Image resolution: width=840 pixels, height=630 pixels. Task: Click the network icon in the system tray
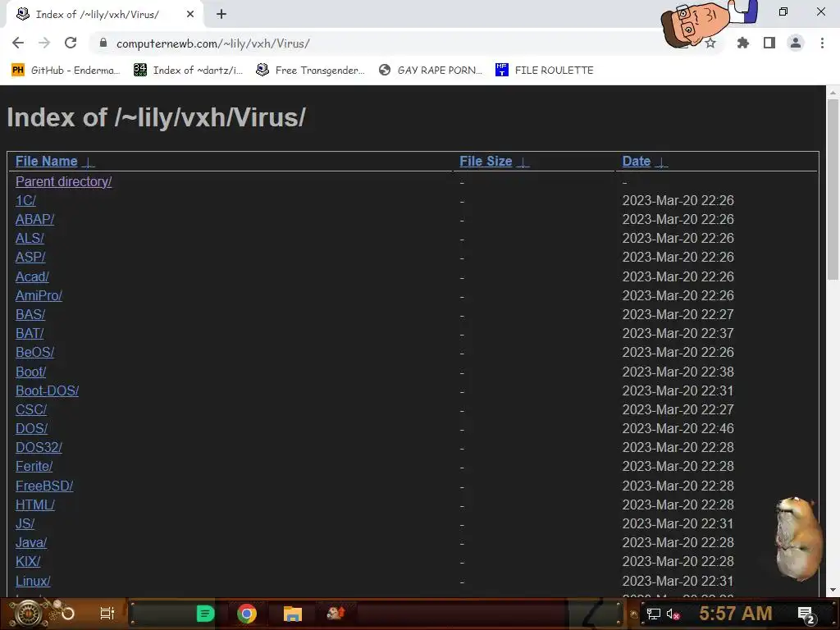pos(654,614)
